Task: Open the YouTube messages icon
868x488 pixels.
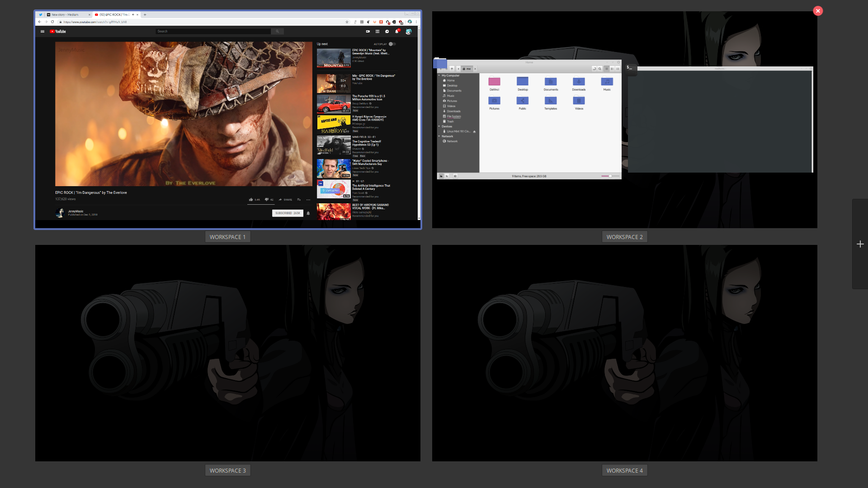Action: pyautogui.click(x=387, y=32)
